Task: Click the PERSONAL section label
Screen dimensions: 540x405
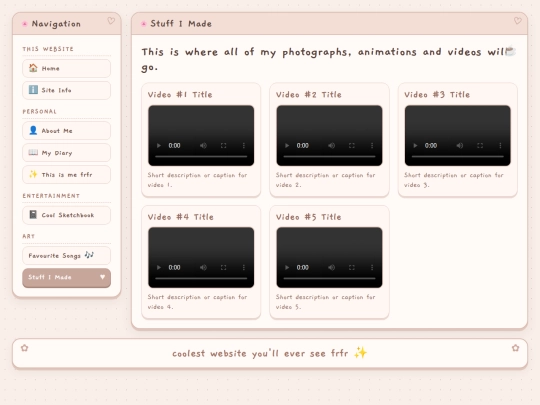Action: point(40,112)
